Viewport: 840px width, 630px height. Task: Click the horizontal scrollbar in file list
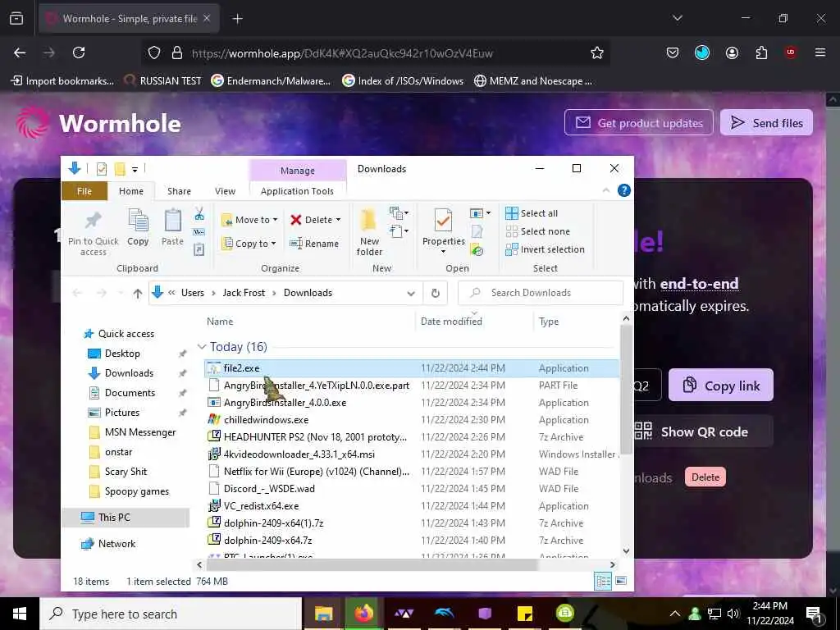pyautogui.click(x=372, y=564)
